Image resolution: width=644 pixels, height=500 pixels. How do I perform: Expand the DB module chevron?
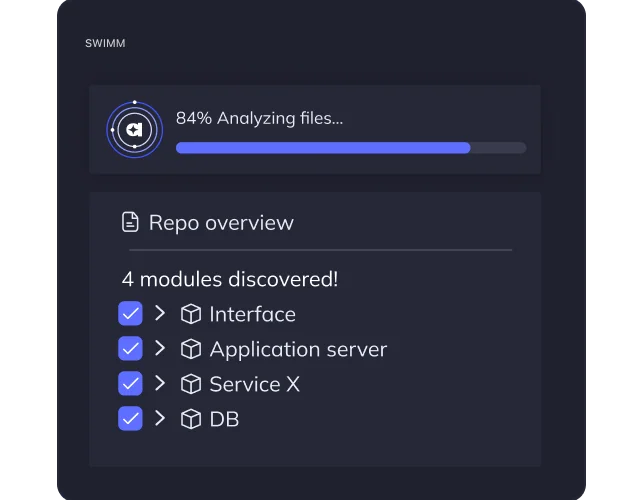(x=160, y=419)
